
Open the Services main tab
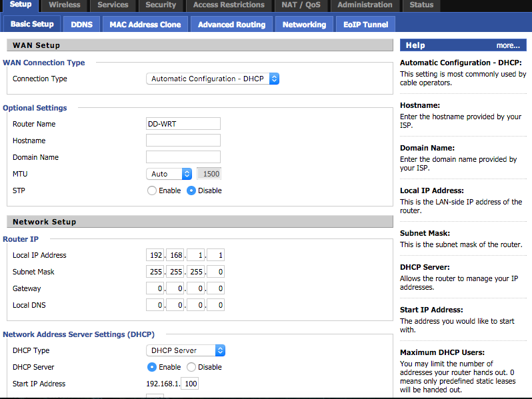point(113,5)
